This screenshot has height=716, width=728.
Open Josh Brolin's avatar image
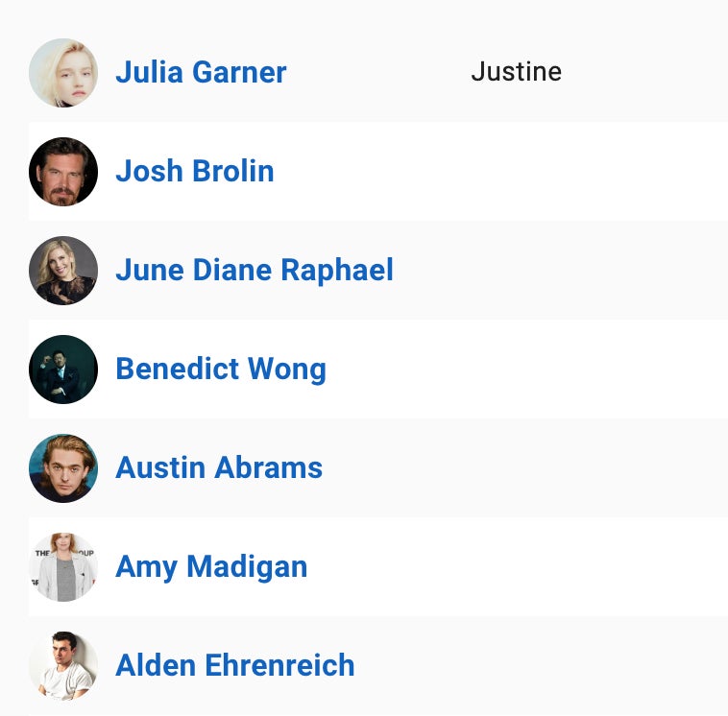pyautogui.click(x=63, y=172)
